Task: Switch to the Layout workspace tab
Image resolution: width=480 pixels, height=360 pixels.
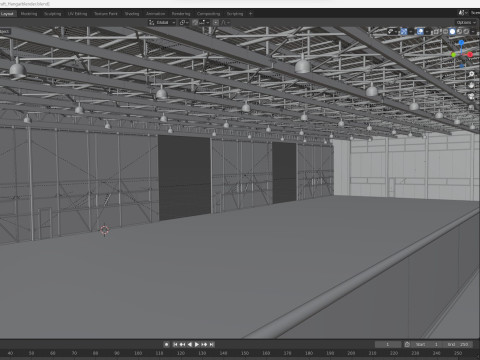Action: (7, 14)
